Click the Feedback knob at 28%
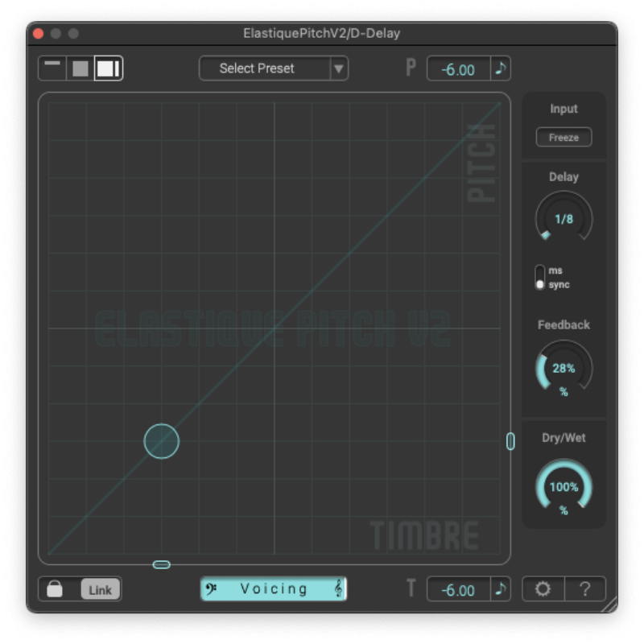 (563, 369)
